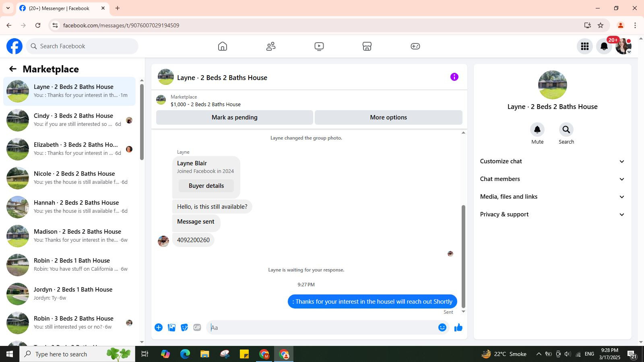Open the account profile picture menu
Screen dimensions: 644x362
click(x=623, y=46)
